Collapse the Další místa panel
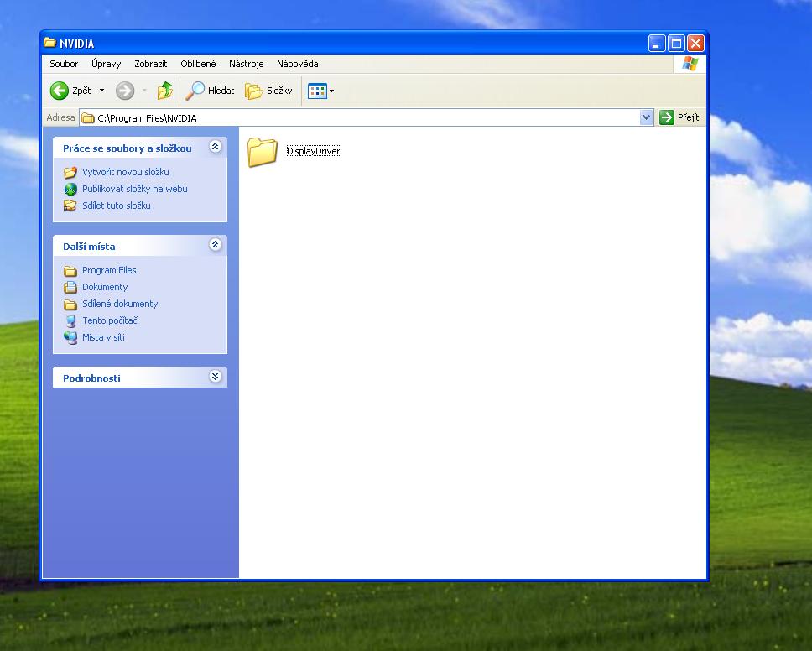This screenshot has width=812, height=651. click(215, 245)
